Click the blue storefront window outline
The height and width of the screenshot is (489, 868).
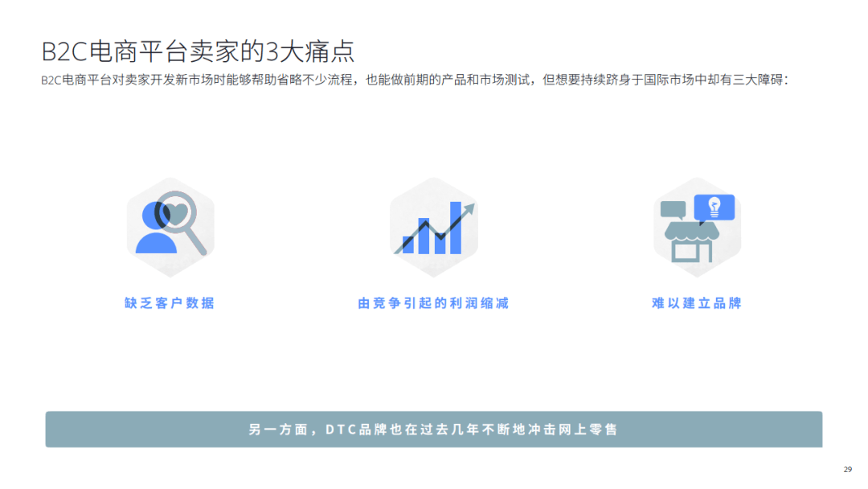[685, 252]
